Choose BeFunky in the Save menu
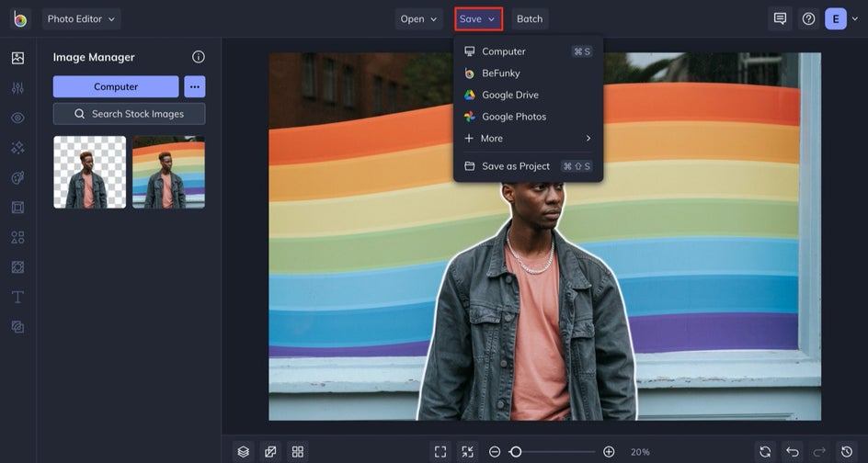Screen dimensions: 868x463 point(528,73)
